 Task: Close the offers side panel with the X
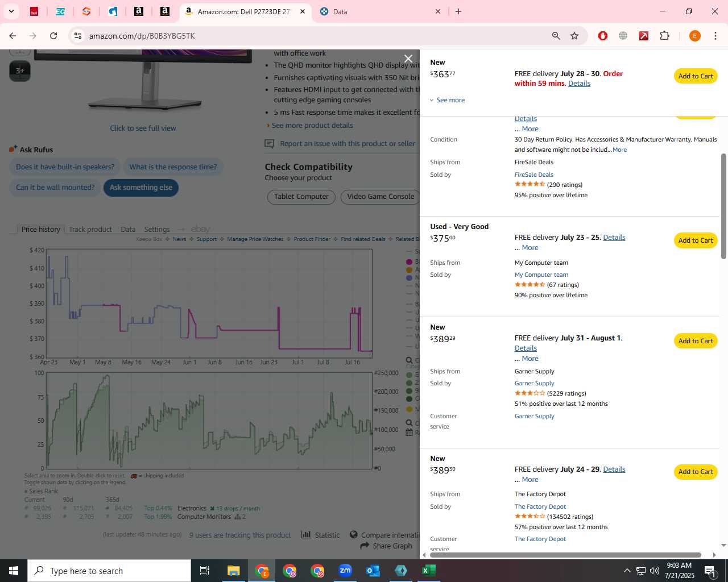click(x=408, y=59)
